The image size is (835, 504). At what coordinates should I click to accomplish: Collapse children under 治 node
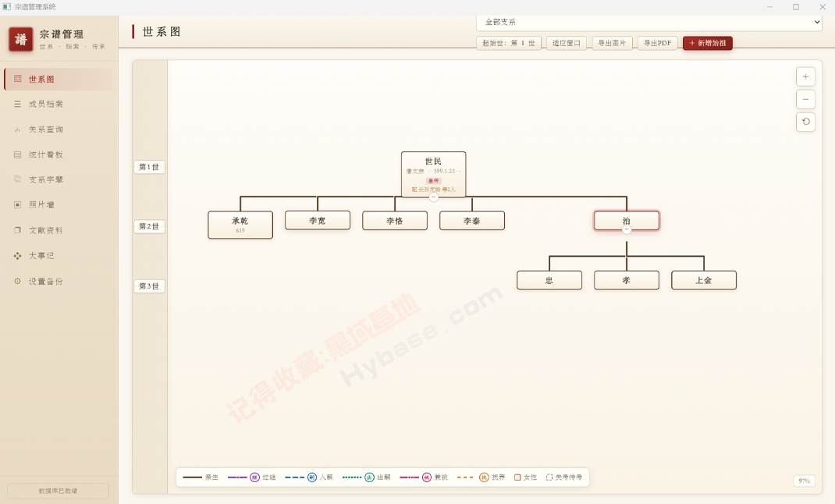point(626,229)
